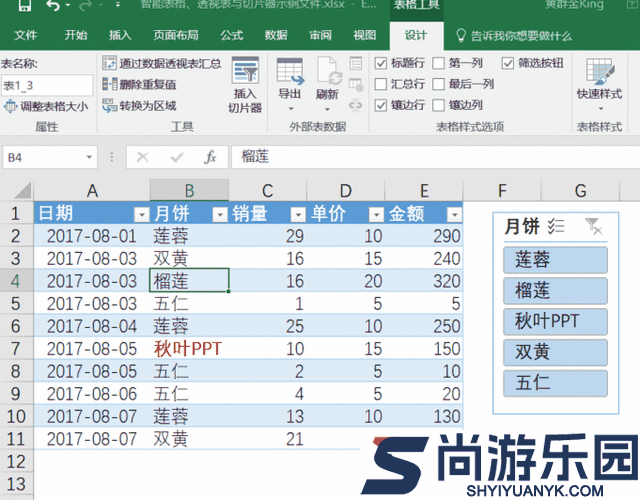Toggle the Total Row (汇总行) checkbox
640x500 pixels.
pos(380,84)
